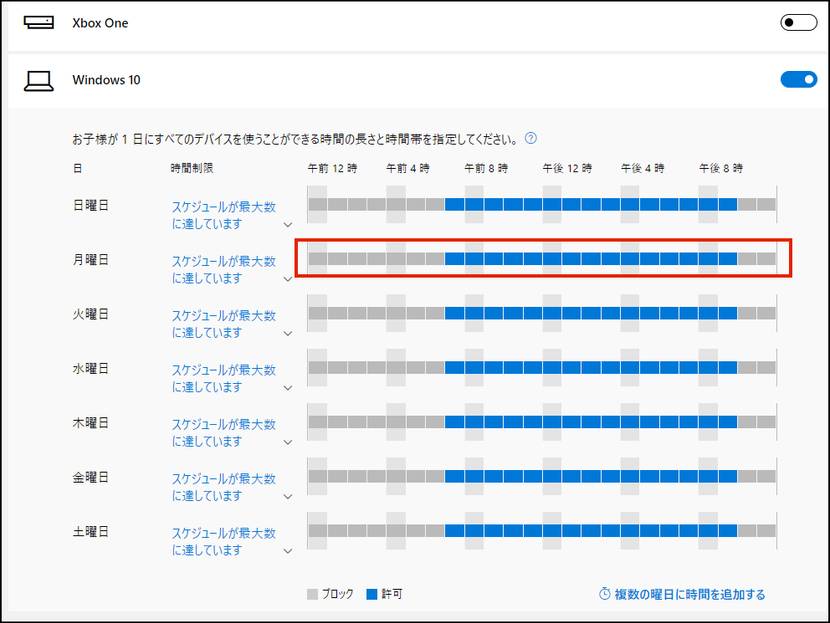Enable the Xbox One toggle switch
This screenshot has height=623, width=830.
coord(798,23)
